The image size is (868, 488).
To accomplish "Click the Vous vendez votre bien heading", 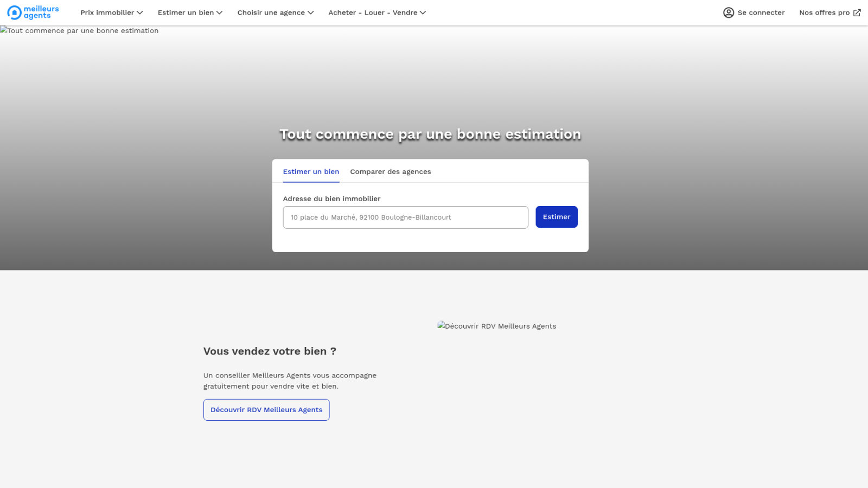I will [x=270, y=351].
